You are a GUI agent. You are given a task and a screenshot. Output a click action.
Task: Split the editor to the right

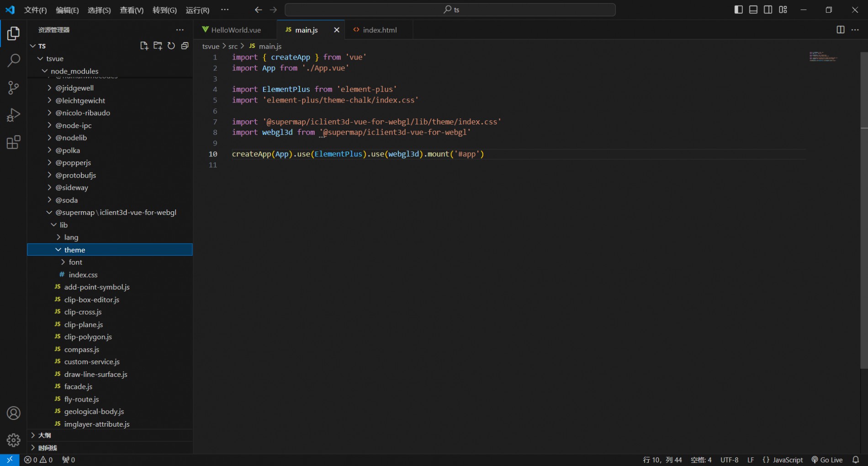[x=840, y=30]
